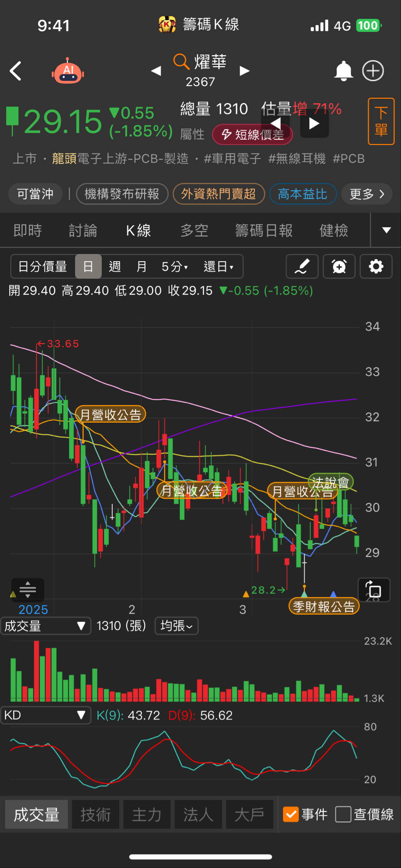Open the price alarm clock icon
Screen dimensions: 401x868
coord(339,267)
